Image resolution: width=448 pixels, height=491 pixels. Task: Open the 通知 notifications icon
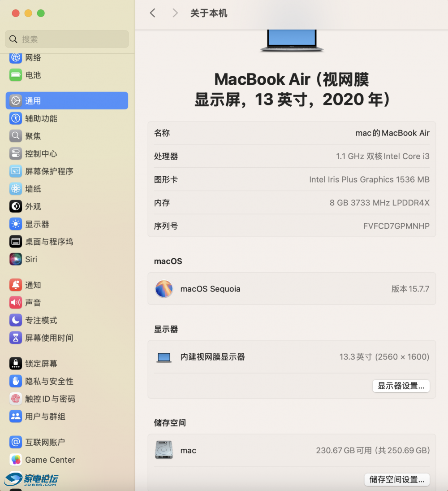point(16,285)
